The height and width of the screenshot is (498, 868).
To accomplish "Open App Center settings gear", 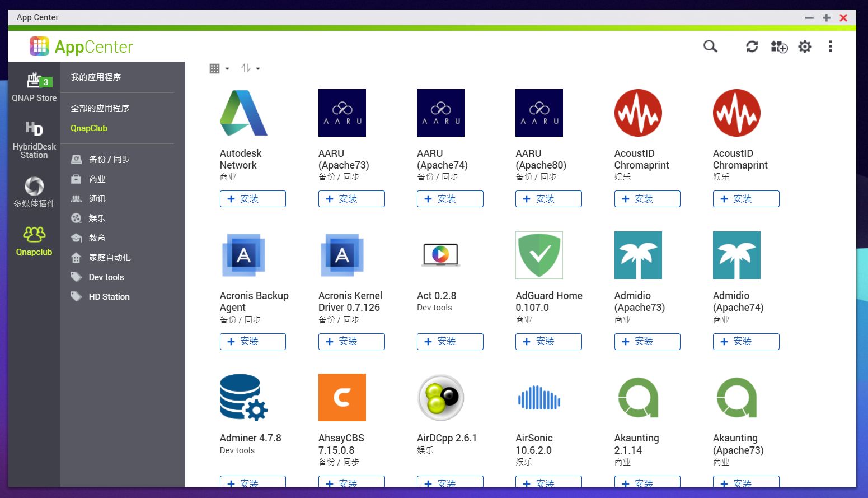I will click(805, 46).
